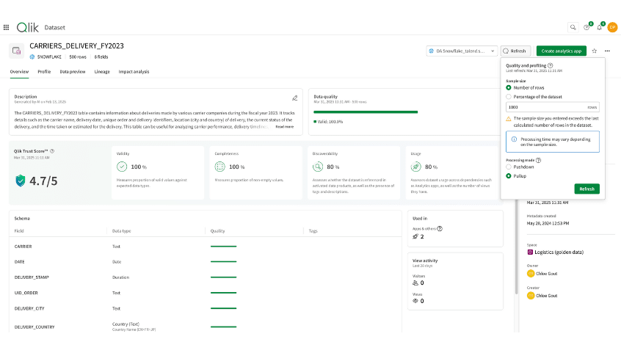This screenshot has height=364, width=621.
Task: Open the more options ellipsis menu
Action: (x=607, y=51)
